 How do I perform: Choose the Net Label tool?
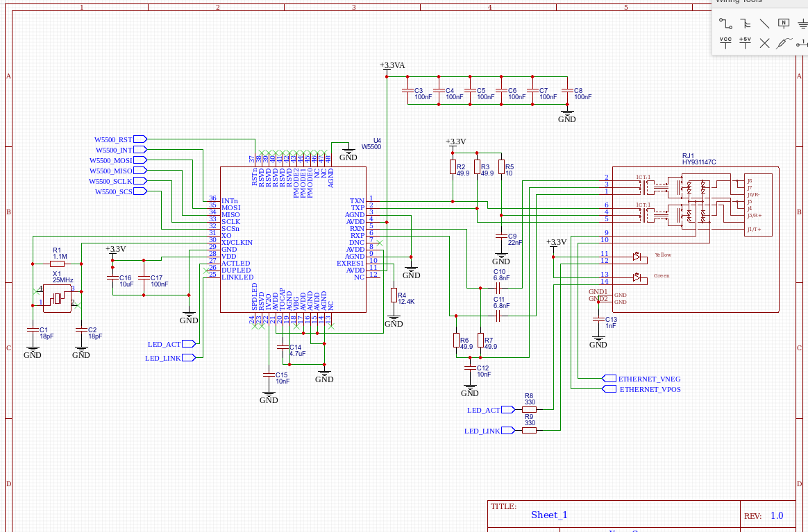click(x=784, y=23)
